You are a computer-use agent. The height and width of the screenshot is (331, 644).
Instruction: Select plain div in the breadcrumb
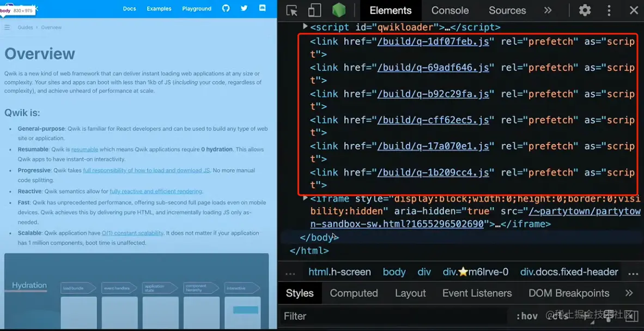tap(424, 272)
